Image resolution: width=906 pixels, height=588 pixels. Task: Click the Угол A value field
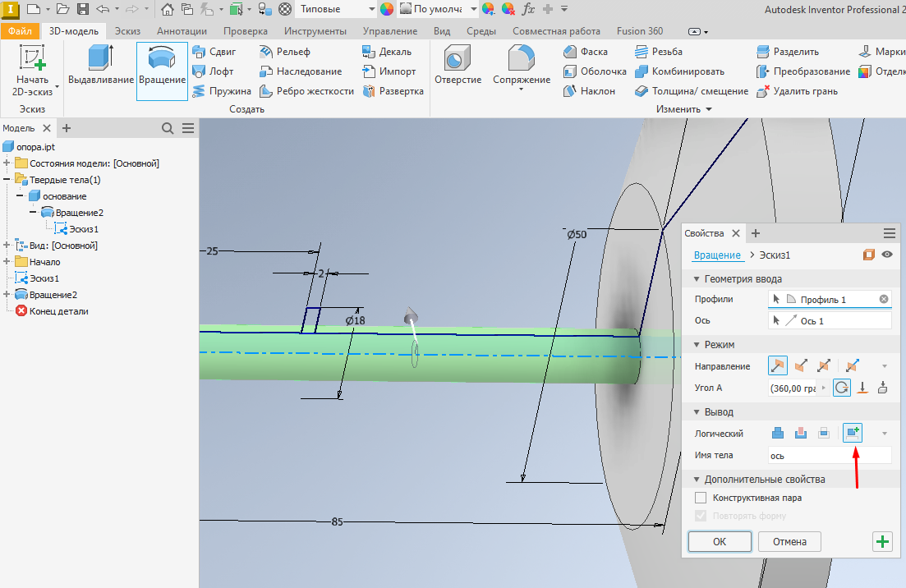(793, 388)
